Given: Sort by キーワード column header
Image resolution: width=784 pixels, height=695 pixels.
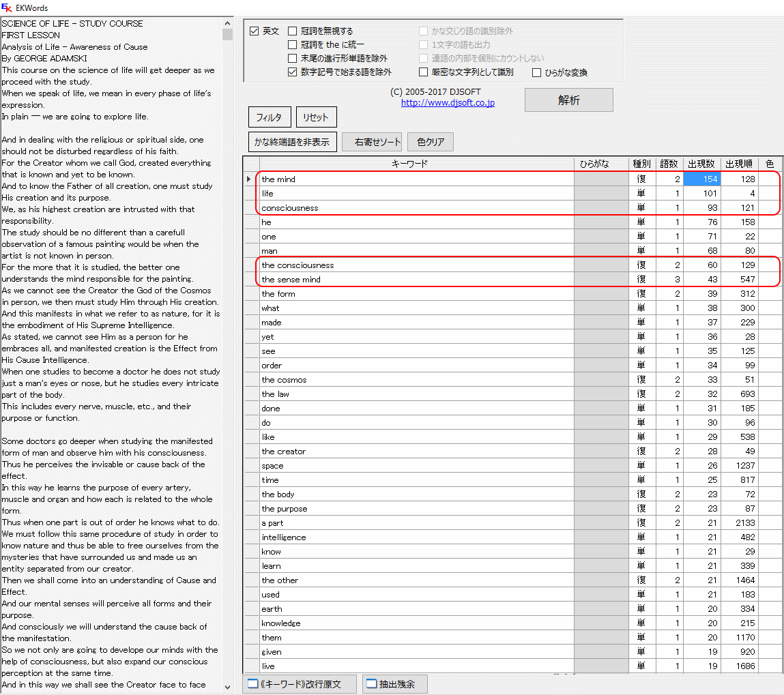Looking at the screenshot, I should (x=416, y=164).
